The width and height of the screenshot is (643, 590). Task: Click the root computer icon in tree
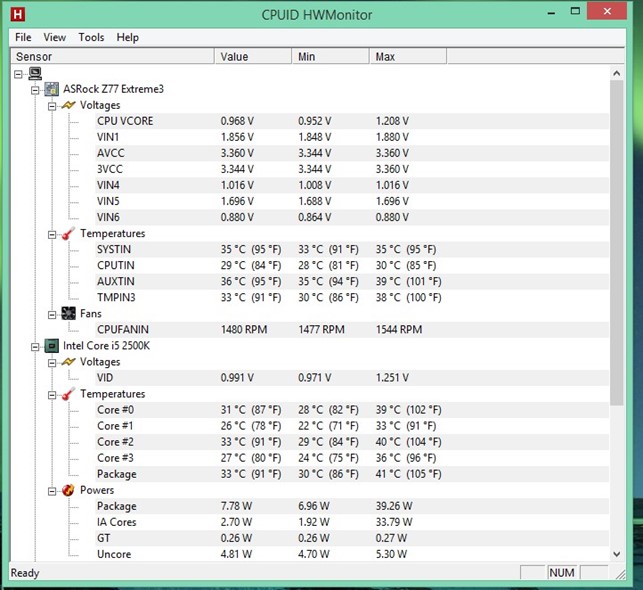[34, 73]
